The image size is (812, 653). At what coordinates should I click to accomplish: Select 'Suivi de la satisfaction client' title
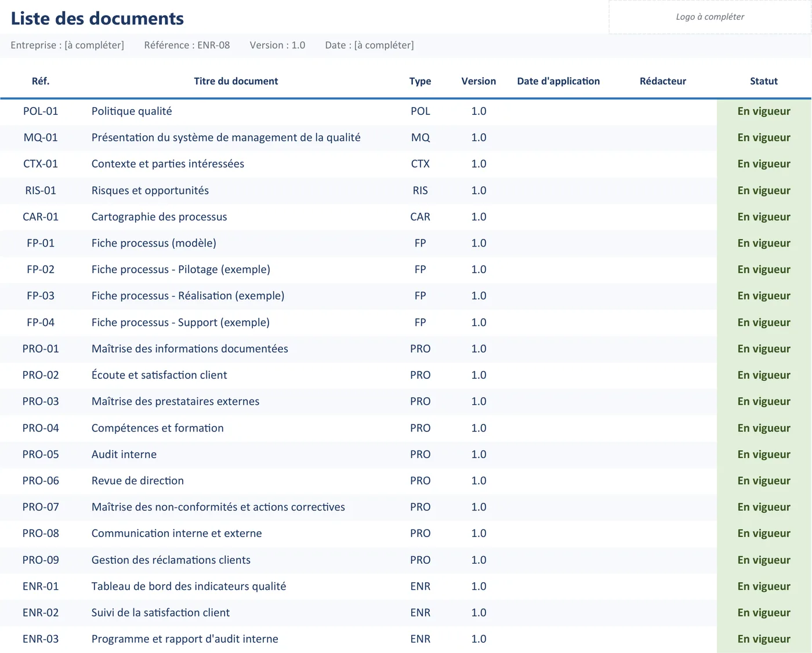click(161, 613)
